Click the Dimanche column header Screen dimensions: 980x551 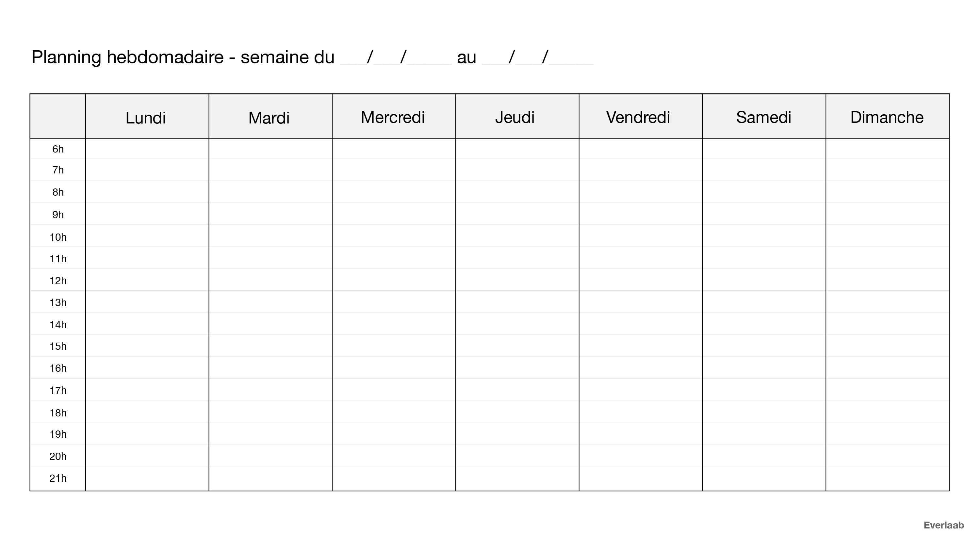pos(887,117)
